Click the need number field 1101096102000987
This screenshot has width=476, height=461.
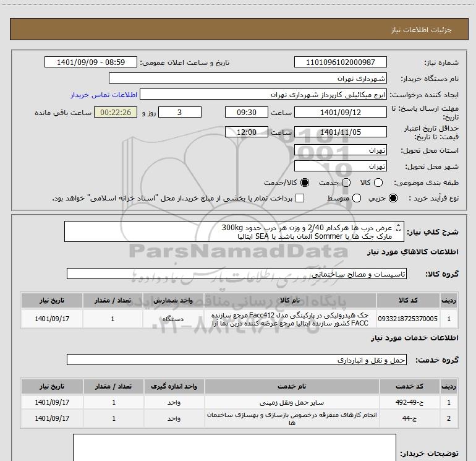pos(340,62)
